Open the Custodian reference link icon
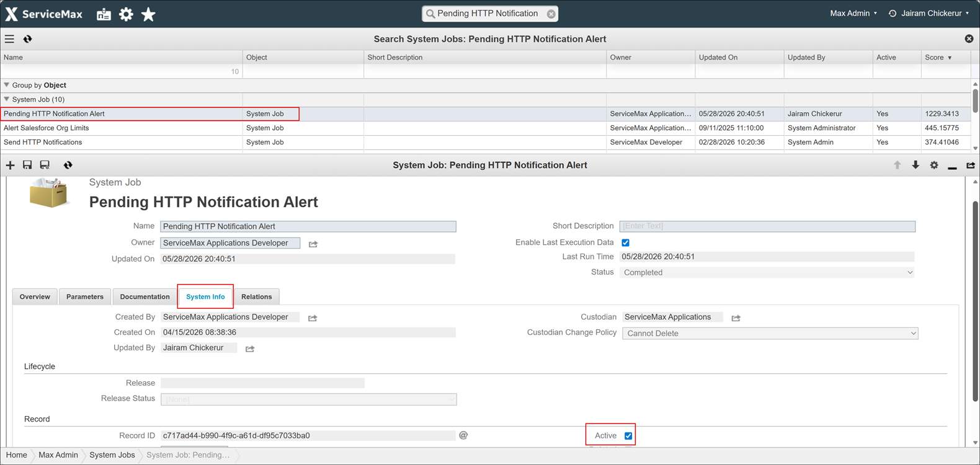Image resolution: width=980 pixels, height=465 pixels. 736,318
